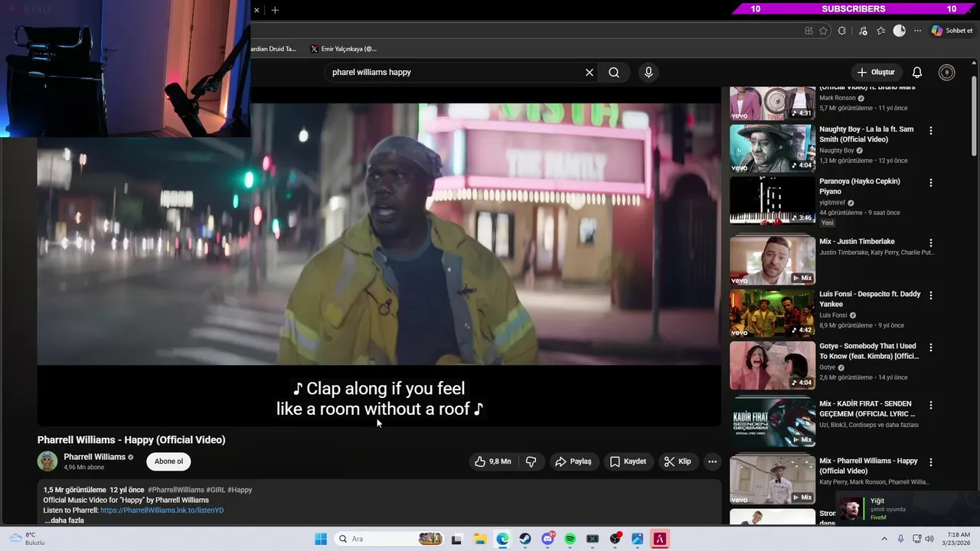Viewport: 980px width, 551px height.
Task: Start voice search with the microphone icon
Action: [x=648, y=72]
